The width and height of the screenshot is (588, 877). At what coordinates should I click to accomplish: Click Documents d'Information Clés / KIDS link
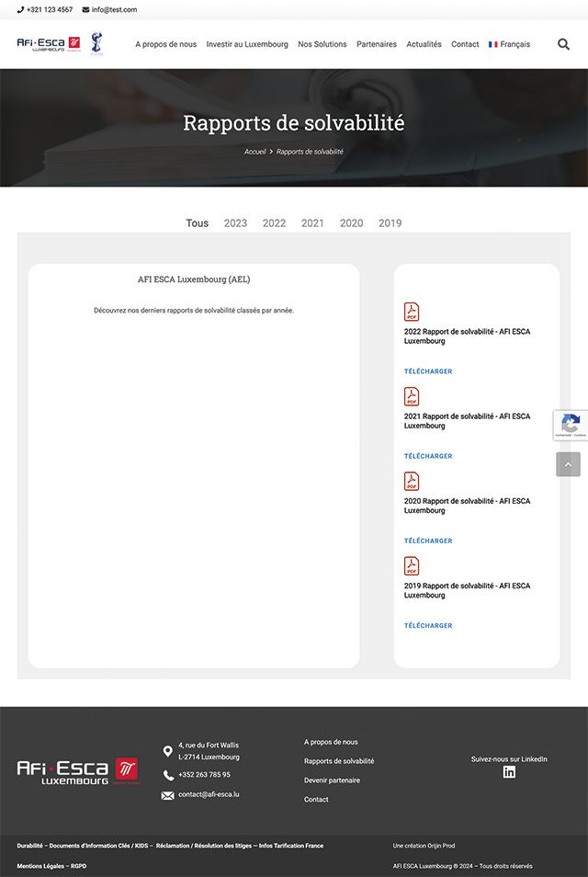pos(98,846)
